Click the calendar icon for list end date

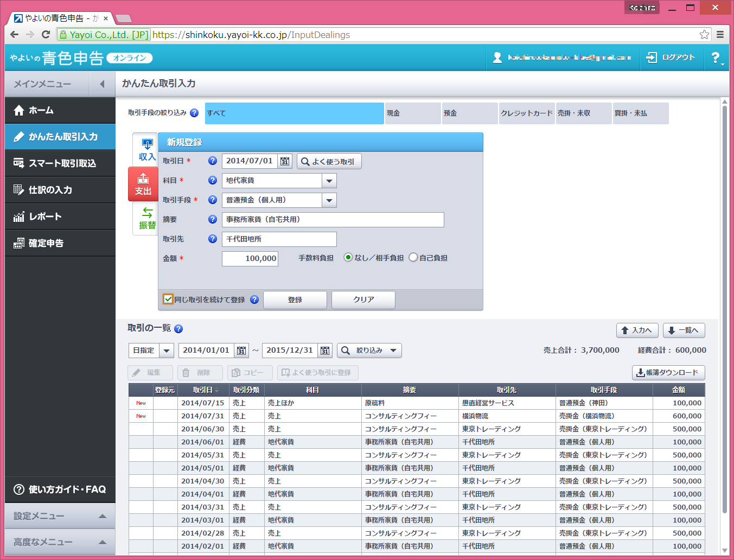click(325, 351)
